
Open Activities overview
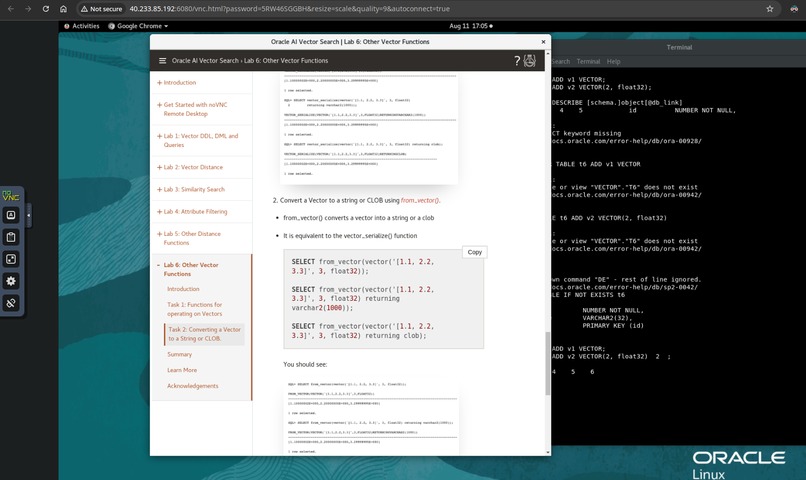point(82,26)
